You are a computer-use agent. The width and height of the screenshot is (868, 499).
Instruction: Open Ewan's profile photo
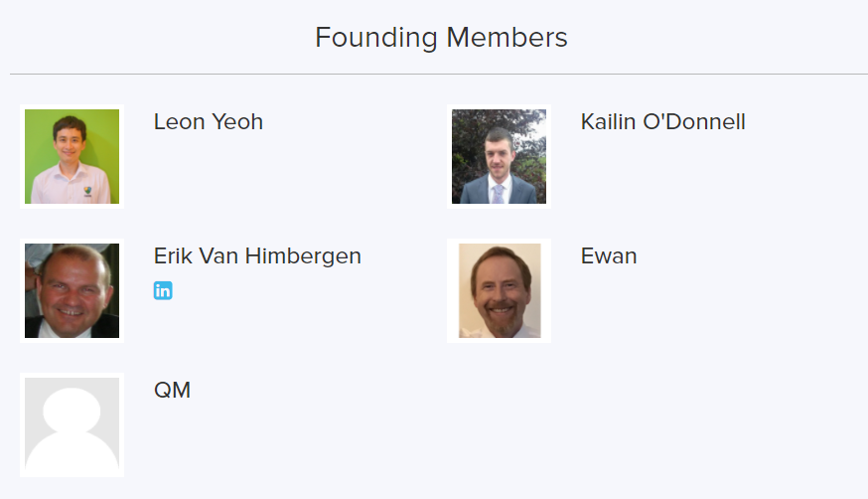pos(499,290)
